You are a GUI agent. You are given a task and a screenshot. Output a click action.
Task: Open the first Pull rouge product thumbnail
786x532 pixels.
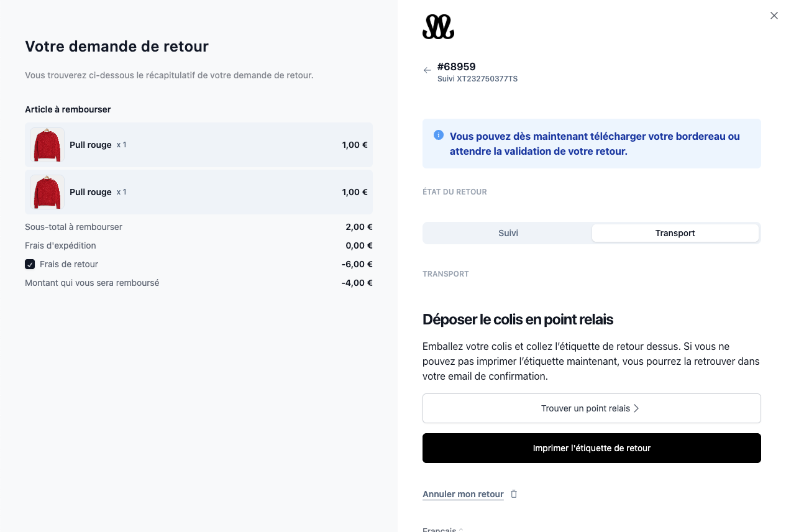tap(47, 145)
